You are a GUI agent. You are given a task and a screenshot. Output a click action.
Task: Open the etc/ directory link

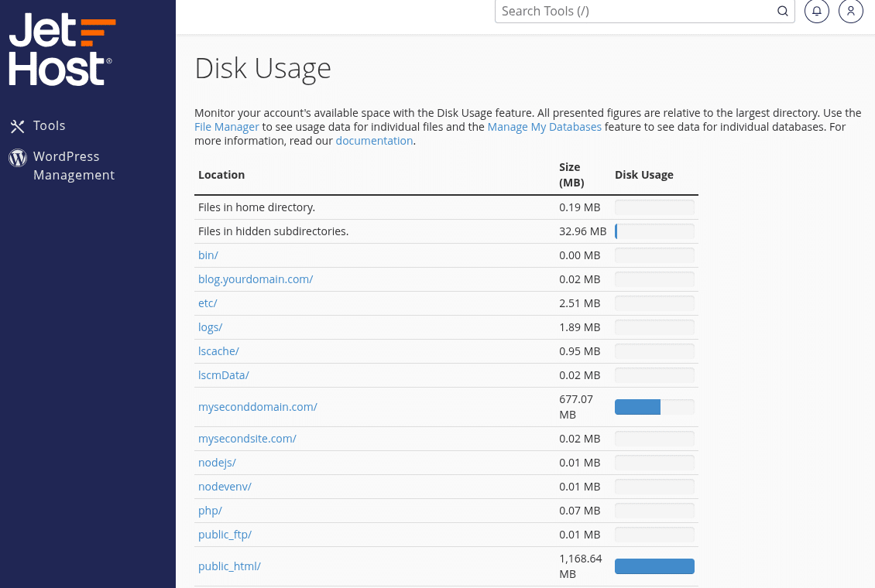(208, 303)
